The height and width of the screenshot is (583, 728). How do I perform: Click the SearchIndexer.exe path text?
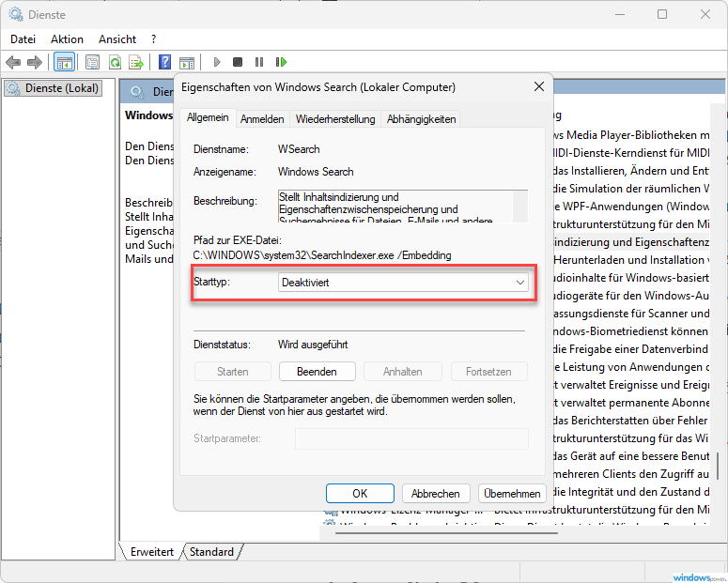[322, 255]
